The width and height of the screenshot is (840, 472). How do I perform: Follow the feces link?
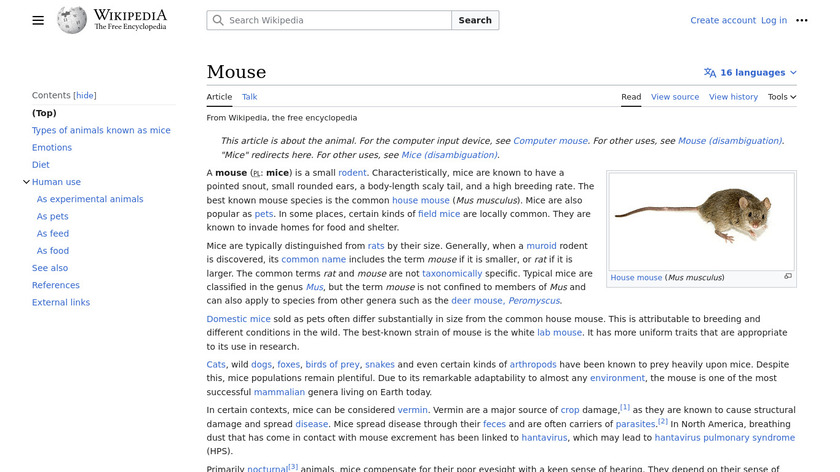pyautogui.click(x=494, y=424)
